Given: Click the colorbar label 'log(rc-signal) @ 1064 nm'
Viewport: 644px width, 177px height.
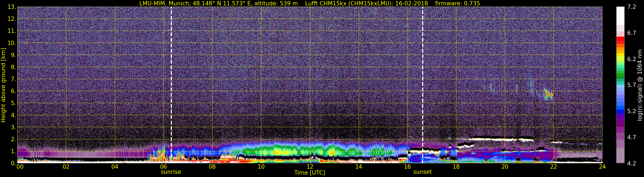Looking at the screenshot, I should pos(640,85).
